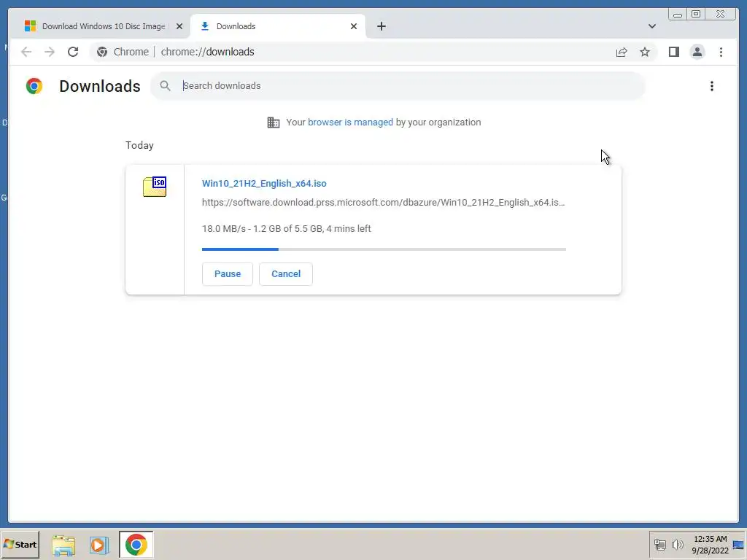
Task: Cancel the ISO download
Action: [286, 274]
